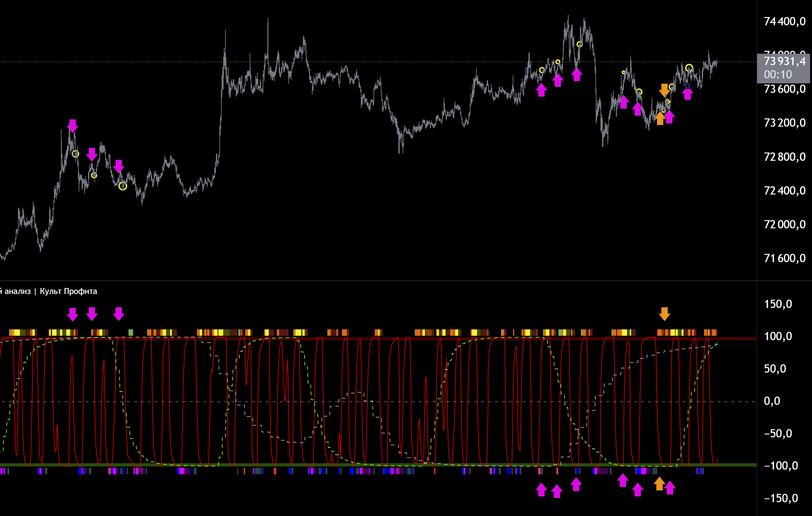Click the 0,0 level on indicator scale
Screen dimensions: 812x516
tap(772, 401)
